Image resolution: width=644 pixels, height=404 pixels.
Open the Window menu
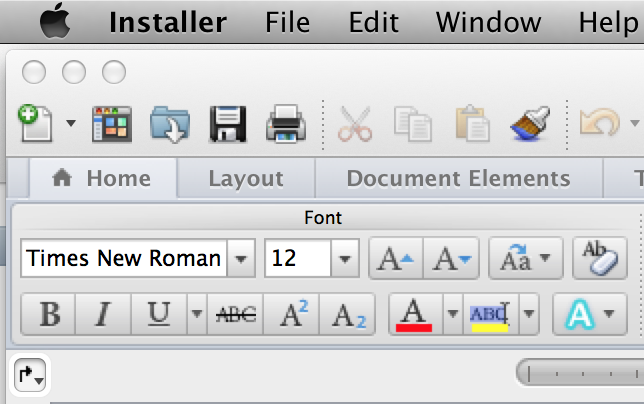pos(488,22)
